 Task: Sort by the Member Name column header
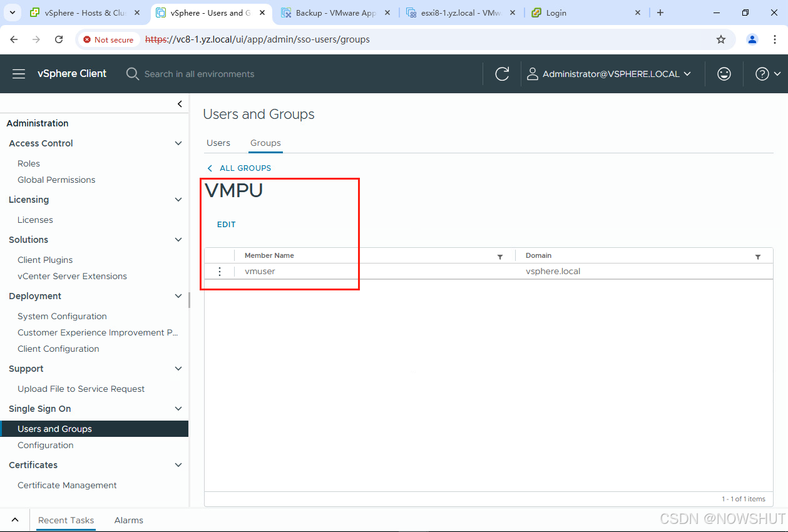269,255
